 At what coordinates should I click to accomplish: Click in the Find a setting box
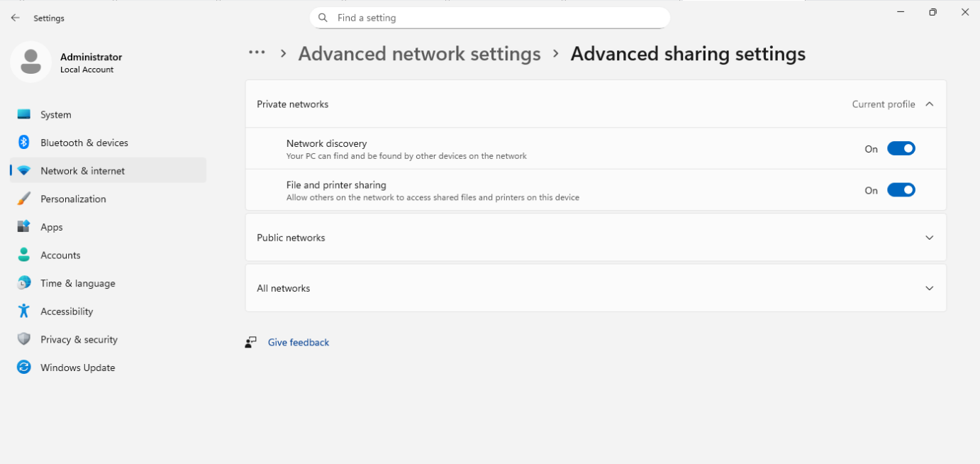(489, 18)
